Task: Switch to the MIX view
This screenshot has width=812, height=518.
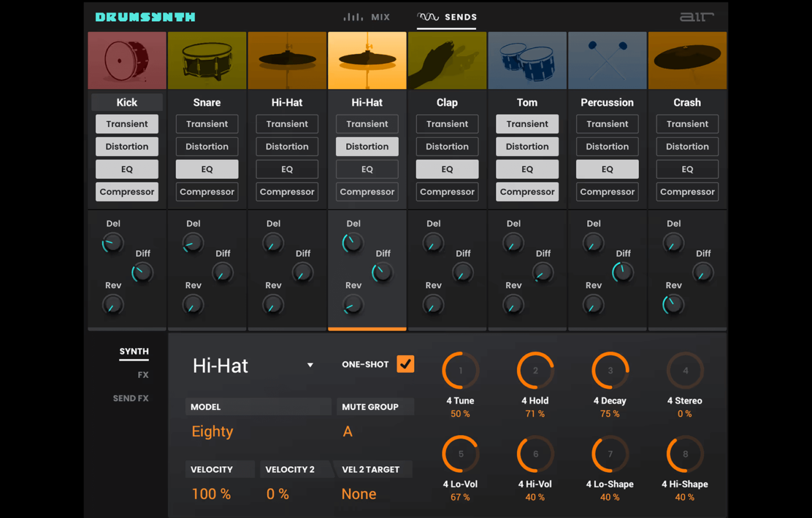Action: click(367, 17)
